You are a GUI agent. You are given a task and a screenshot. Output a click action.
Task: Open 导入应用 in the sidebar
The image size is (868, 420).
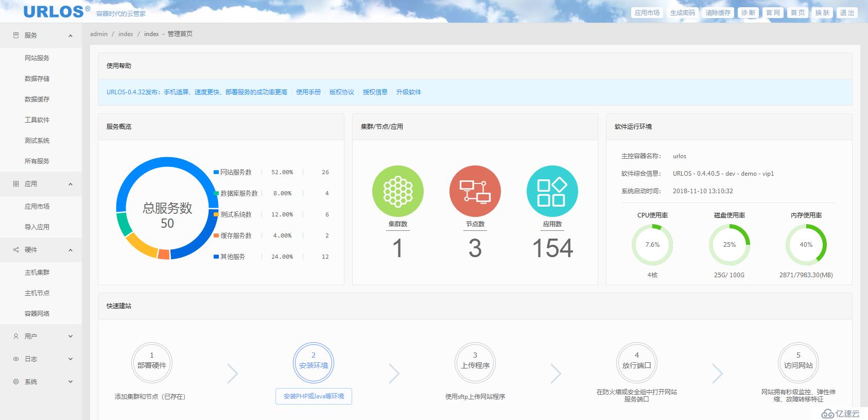[x=37, y=227]
